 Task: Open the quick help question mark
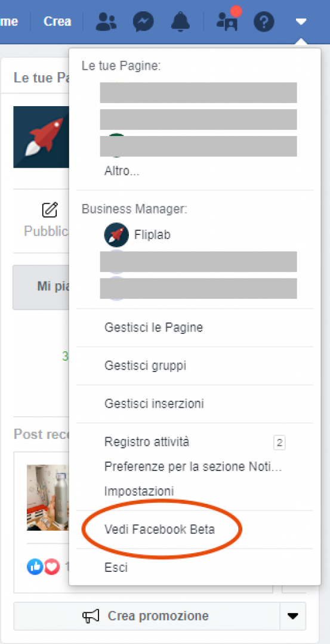264,22
